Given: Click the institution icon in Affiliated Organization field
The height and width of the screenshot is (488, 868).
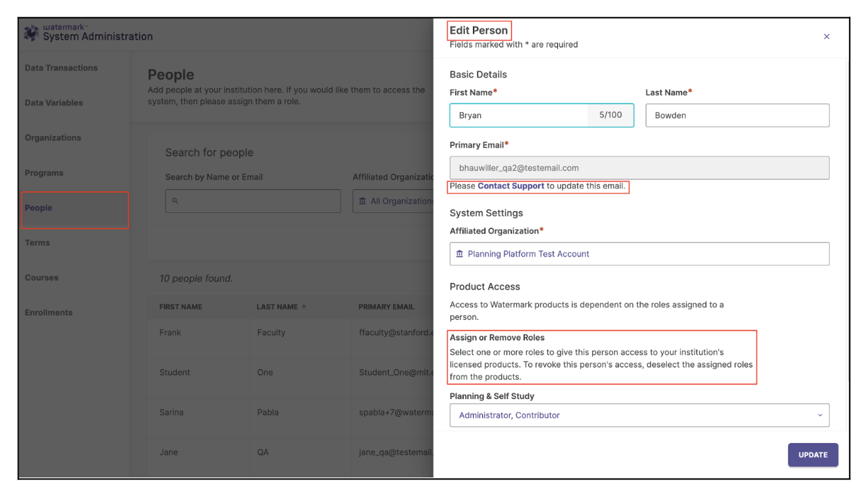Looking at the screenshot, I should (460, 254).
